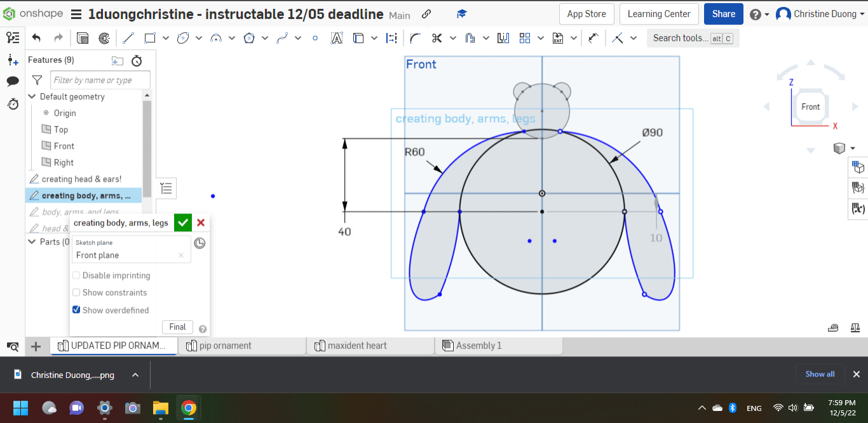This screenshot has height=423, width=868.
Task: Select the Insert DXF tool
Action: coord(558,38)
